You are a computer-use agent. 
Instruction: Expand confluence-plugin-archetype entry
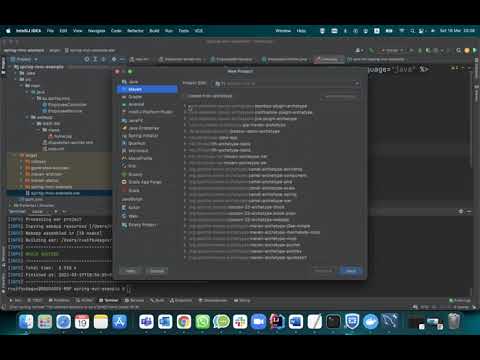point(185,113)
